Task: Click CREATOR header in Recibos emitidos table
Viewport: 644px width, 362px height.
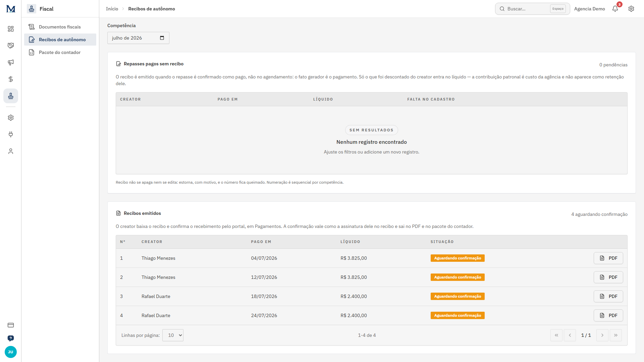Action: 152,242
